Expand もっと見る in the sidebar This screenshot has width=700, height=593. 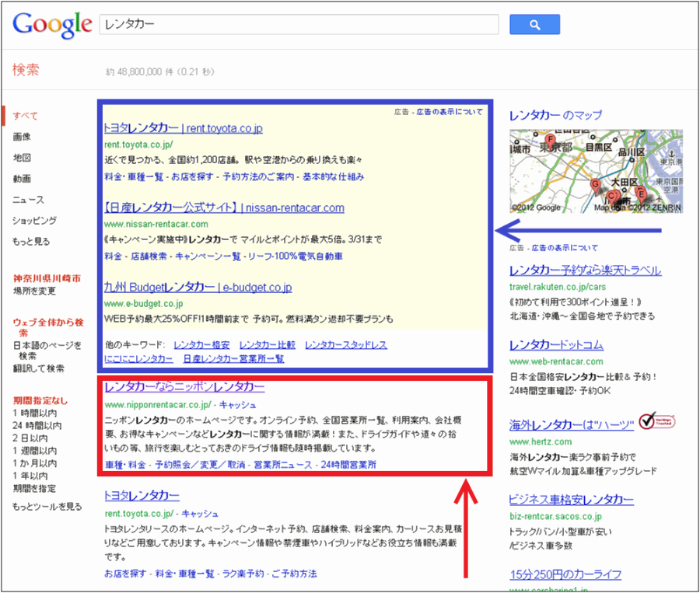click(31, 242)
